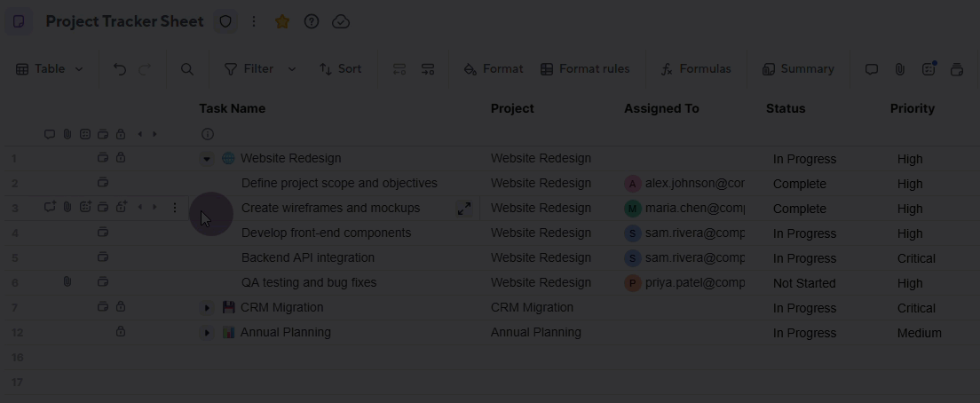This screenshot has height=403, width=980.
Task: Click the outdent row toolbar icon
Action: 399,69
